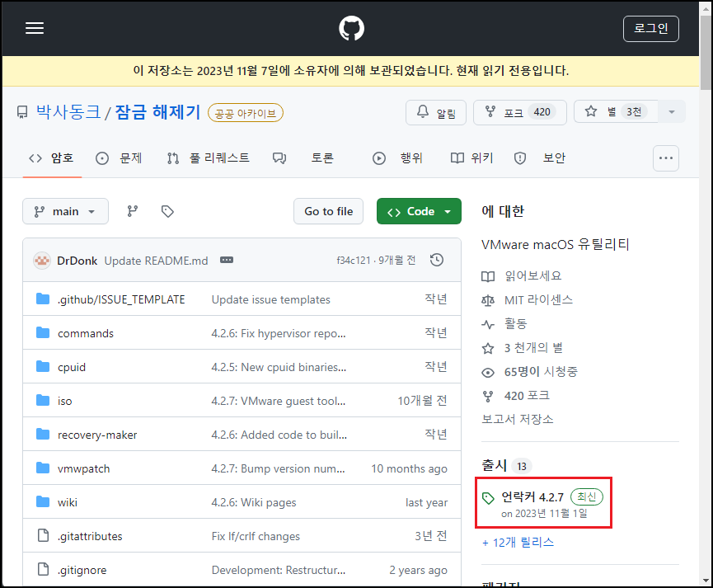Viewport: 713px width, 588px height.
Task: Open the Update README.md commit message
Action: point(156,261)
